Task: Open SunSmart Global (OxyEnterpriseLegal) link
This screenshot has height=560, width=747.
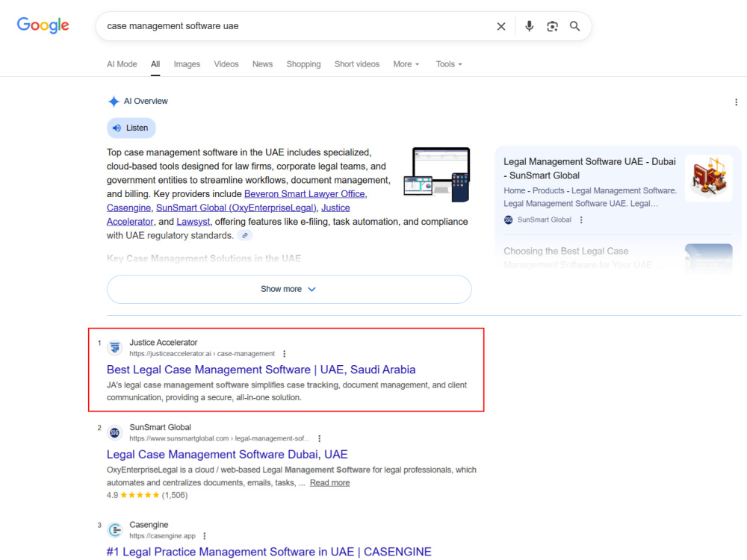Action: (236, 208)
